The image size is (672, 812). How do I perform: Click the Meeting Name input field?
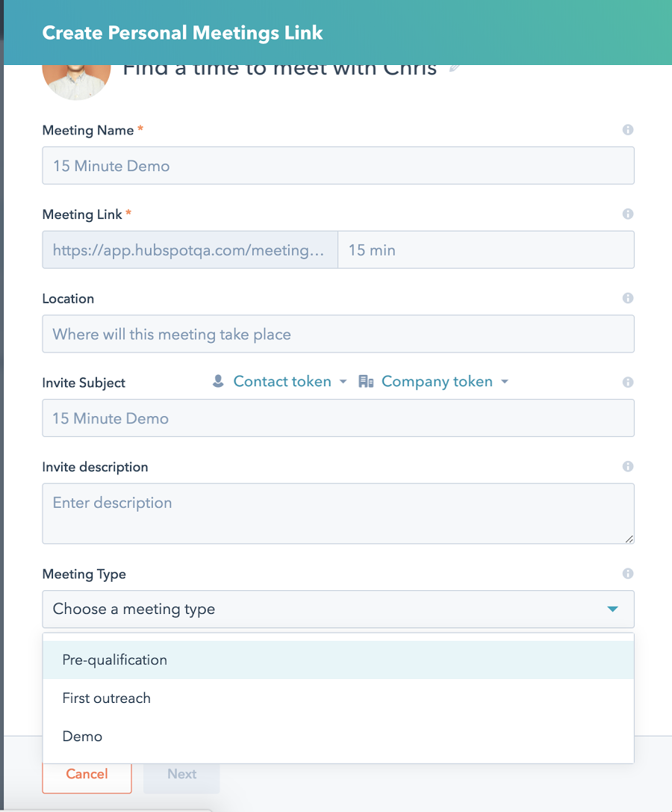[x=338, y=166]
